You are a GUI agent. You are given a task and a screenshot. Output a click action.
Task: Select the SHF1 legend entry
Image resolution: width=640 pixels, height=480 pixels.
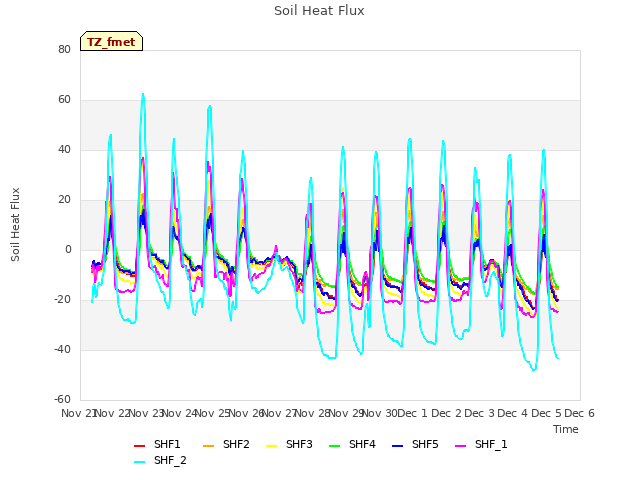click(157, 444)
